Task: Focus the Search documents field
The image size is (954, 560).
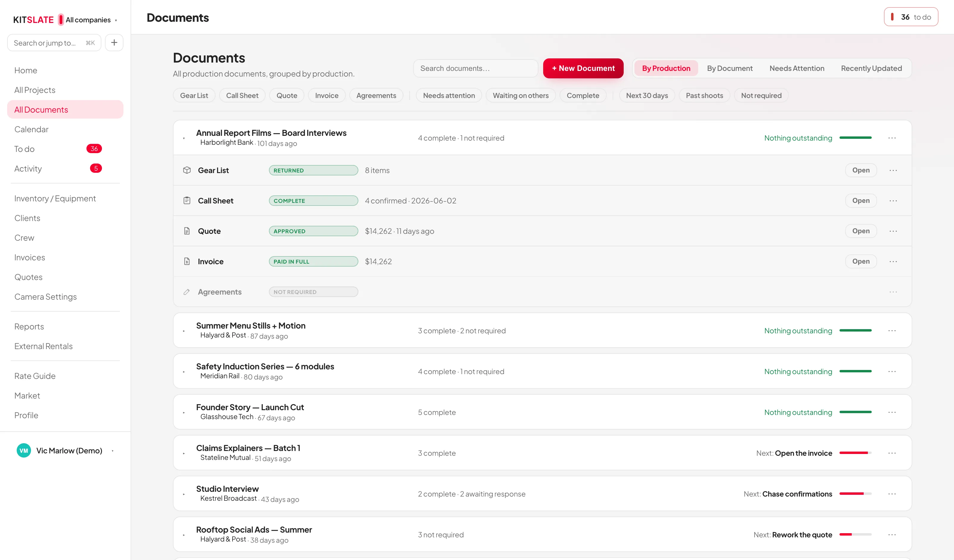Action: (476, 68)
